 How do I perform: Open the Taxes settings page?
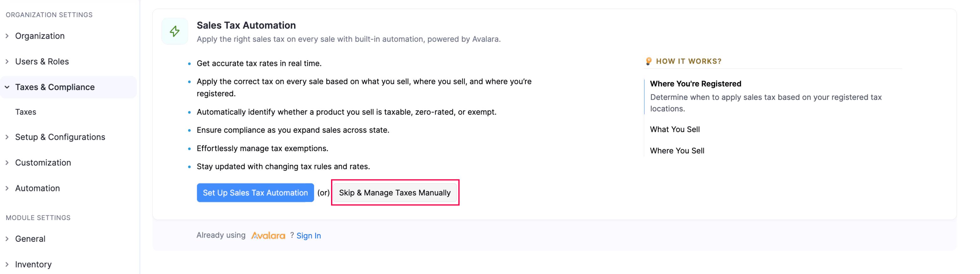(x=25, y=112)
